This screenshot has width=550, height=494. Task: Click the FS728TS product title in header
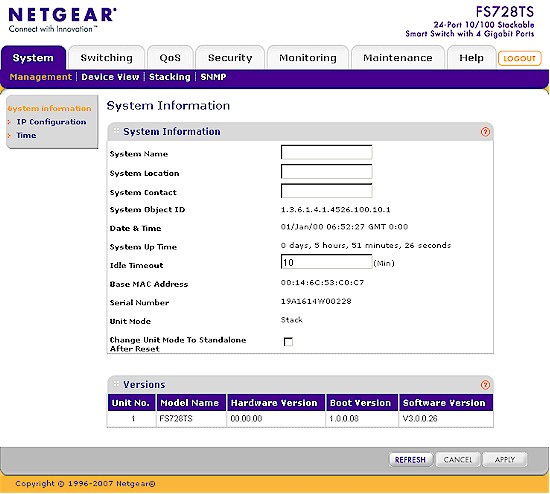point(505,12)
